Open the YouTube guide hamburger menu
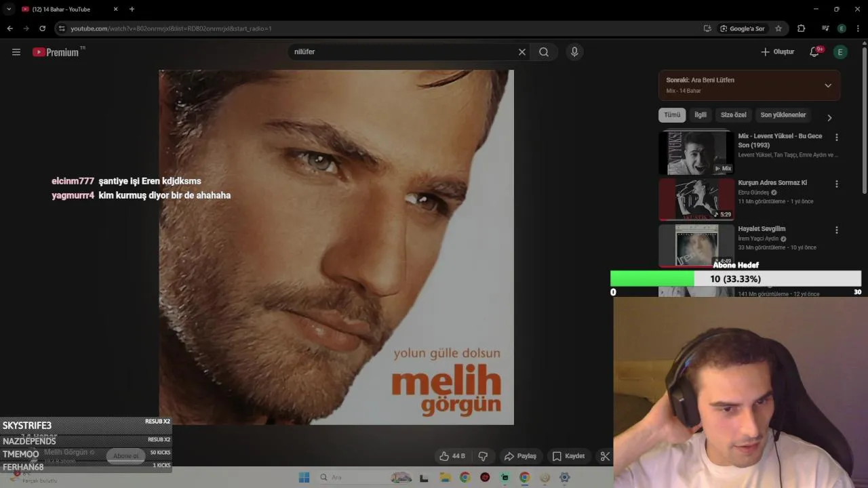The height and width of the screenshot is (488, 868). tap(16, 52)
